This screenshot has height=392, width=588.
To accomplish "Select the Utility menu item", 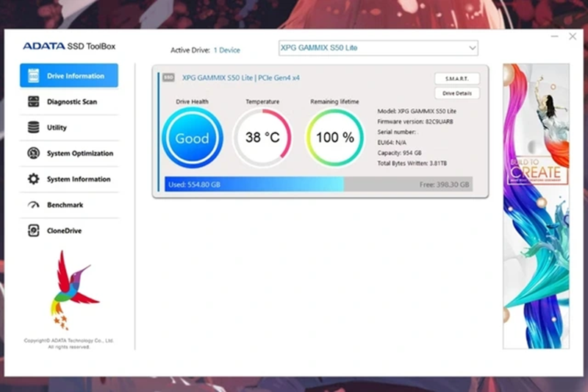I will pyautogui.click(x=69, y=127).
